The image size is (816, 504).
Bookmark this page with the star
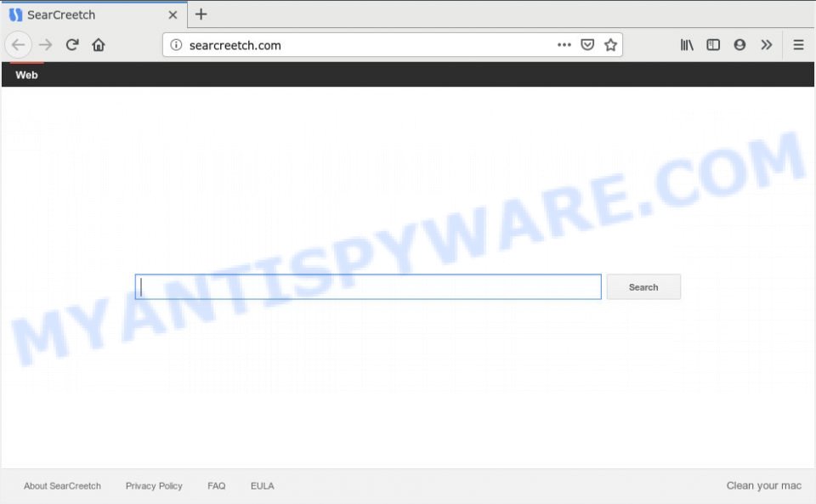(x=610, y=45)
